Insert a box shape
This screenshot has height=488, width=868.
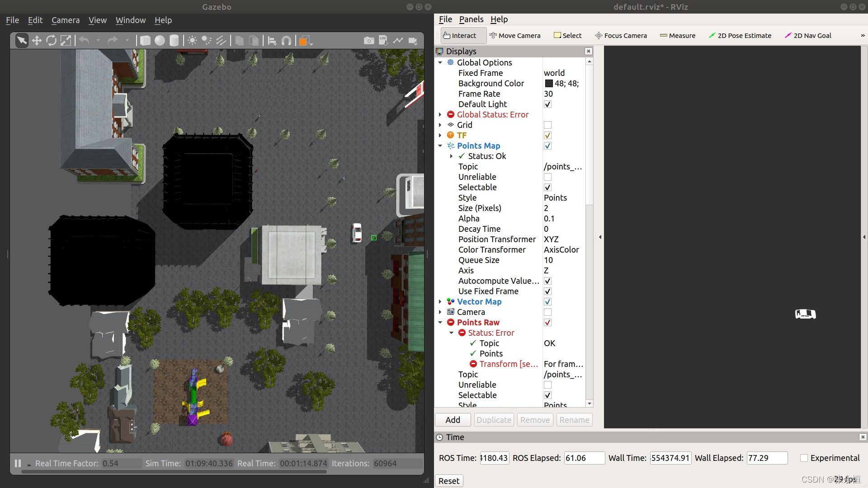pyautogui.click(x=145, y=41)
